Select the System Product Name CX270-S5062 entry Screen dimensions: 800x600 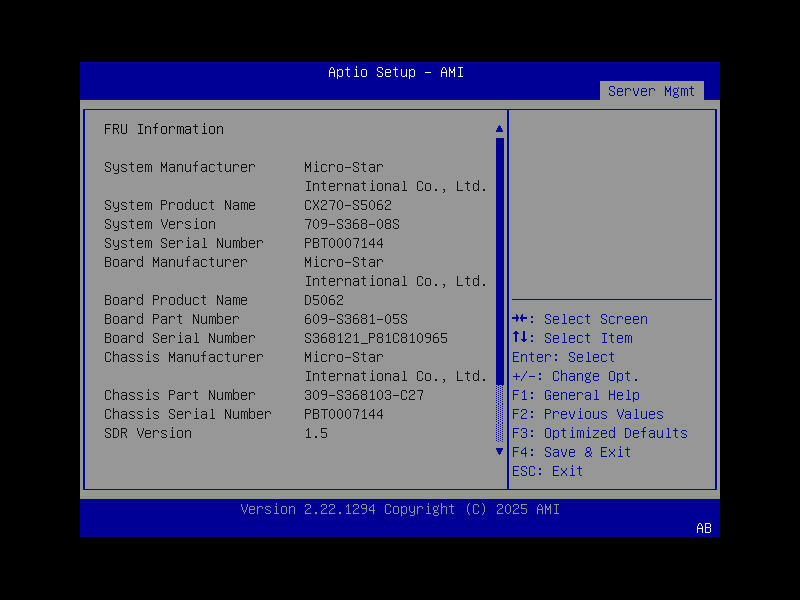tap(250, 204)
